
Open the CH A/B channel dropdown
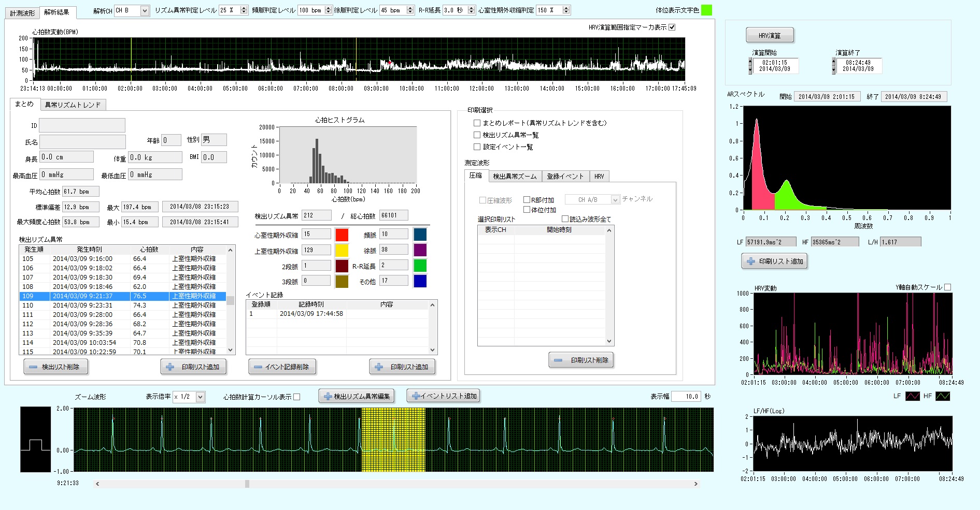(615, 200)
